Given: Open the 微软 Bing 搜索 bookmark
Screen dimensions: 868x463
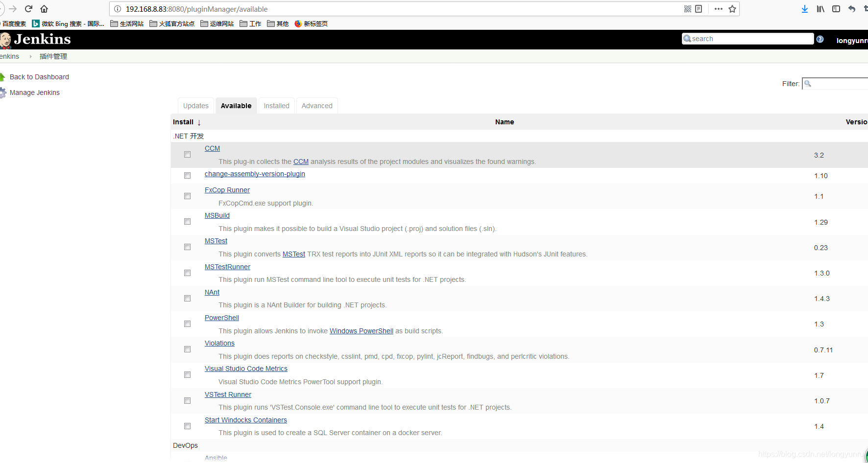Looking at the screenshot, I should pos(68,23).
